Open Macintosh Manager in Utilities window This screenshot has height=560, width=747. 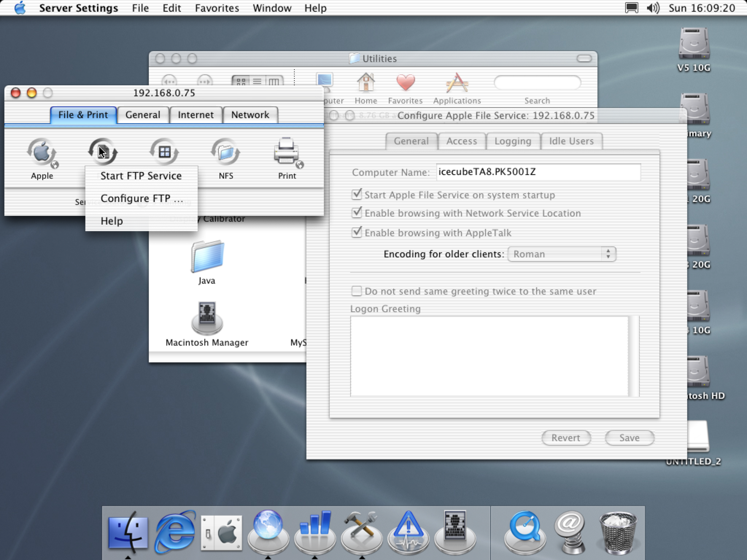click(x=207, y=318)
